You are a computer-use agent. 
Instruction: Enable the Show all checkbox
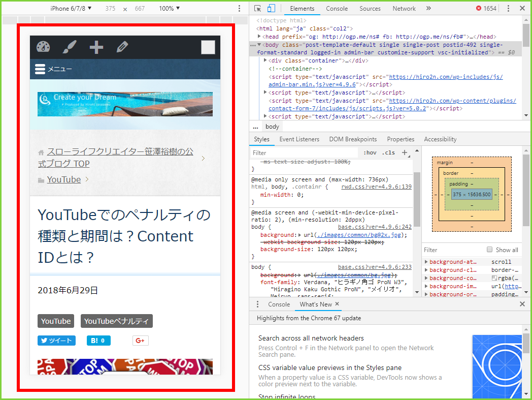coord(489,250)
